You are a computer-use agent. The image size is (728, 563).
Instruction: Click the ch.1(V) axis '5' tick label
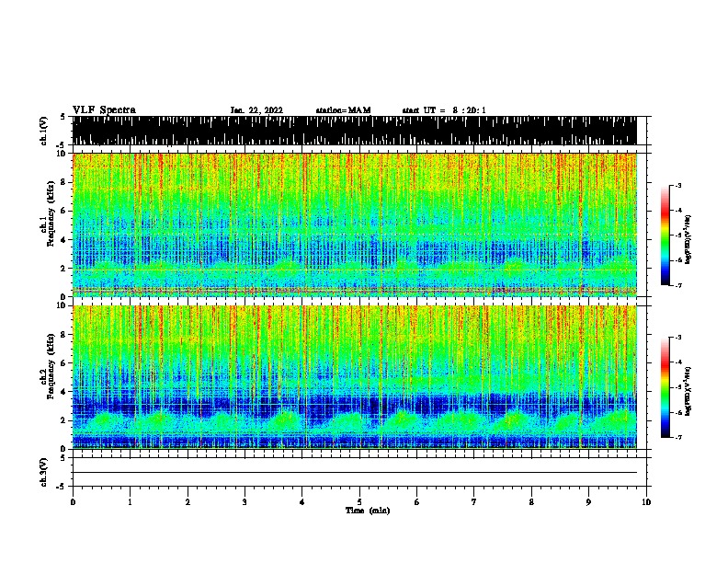coord(63,117)
